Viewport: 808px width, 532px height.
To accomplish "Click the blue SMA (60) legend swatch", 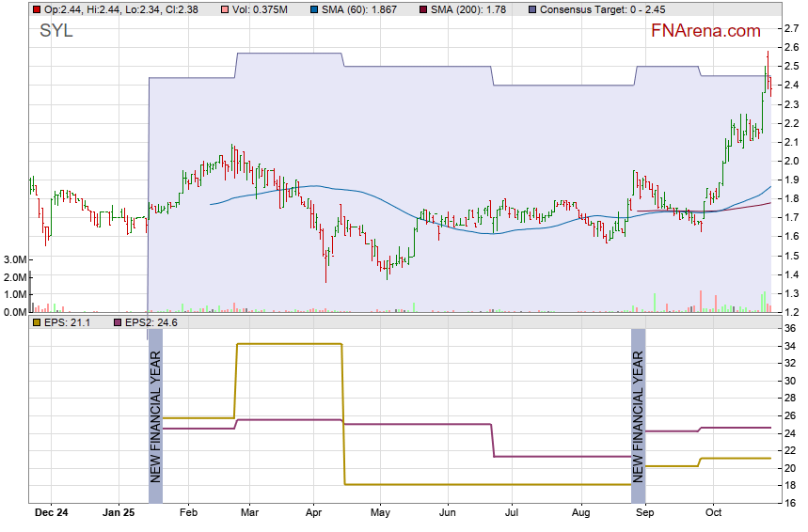I will pyautogui.click(x=313, y=9).
